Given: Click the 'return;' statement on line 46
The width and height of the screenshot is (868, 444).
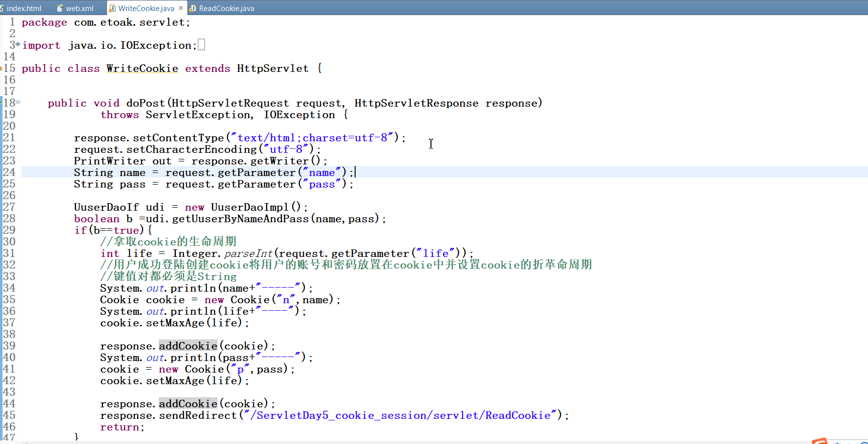Looking at the screenshot, I should pos(123,427).
